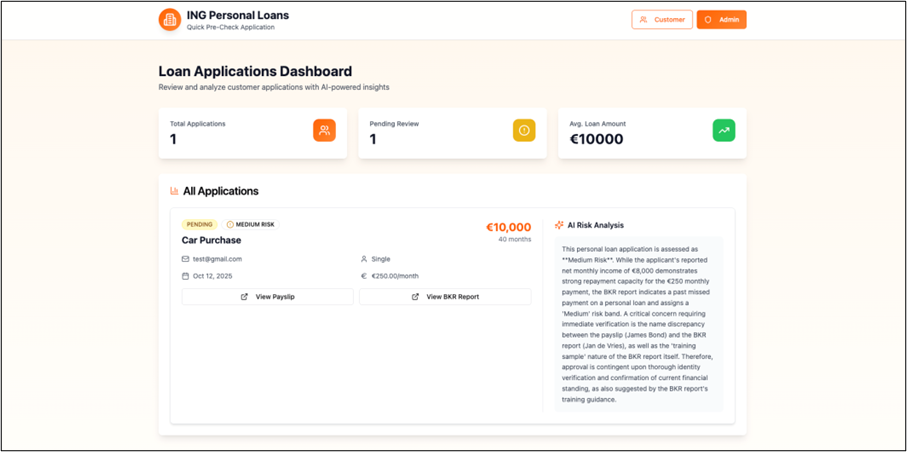Open the View BKR Report document

pyautogui.click(x=445, y=297)
